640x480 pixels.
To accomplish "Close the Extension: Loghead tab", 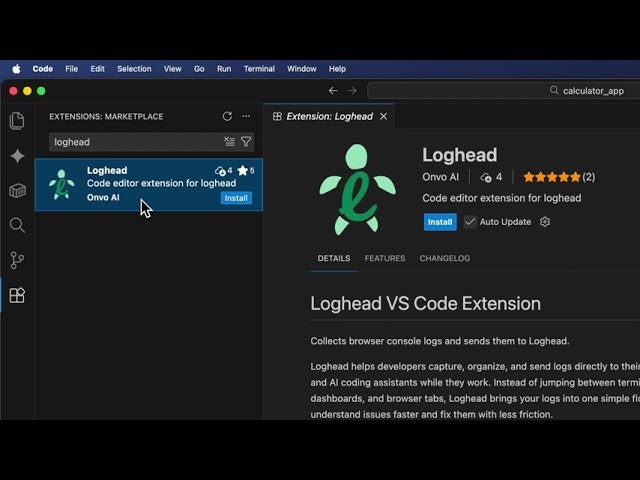I will [383, 116].
